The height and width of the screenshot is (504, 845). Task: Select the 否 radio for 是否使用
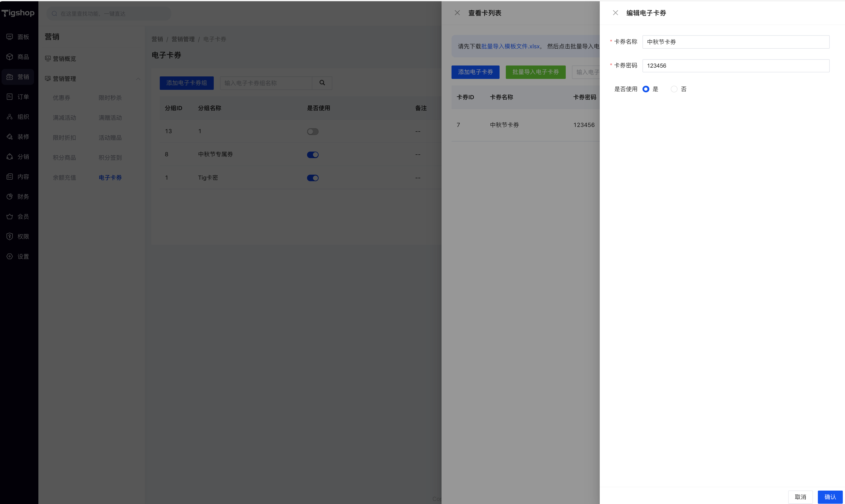click(x=674, y=89)
